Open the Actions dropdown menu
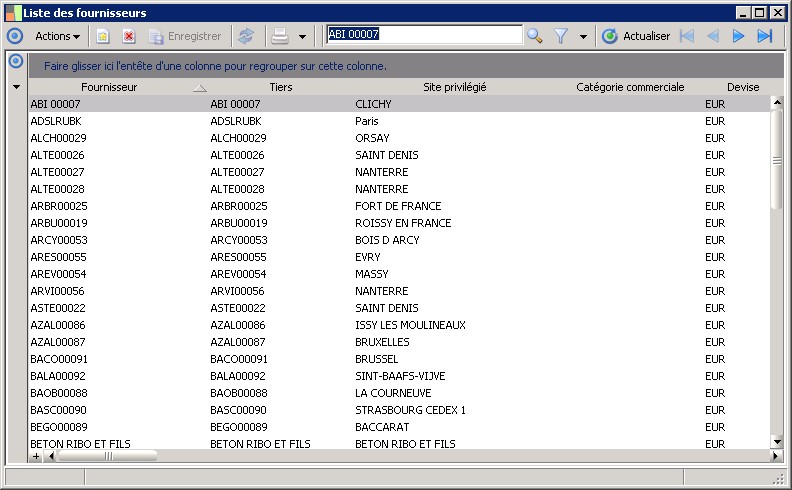Image resolution: width=792 pixels, height=490 pixels. point(57,36)
